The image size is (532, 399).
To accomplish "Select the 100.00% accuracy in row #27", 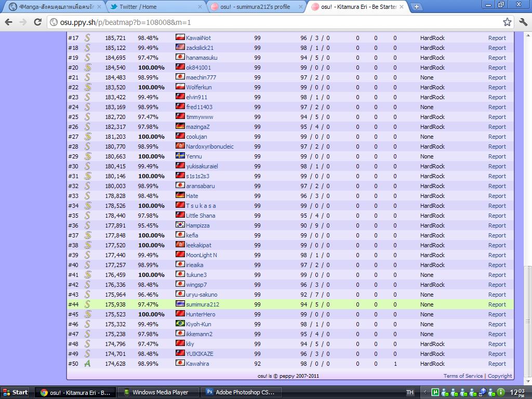I will point(151,137).
